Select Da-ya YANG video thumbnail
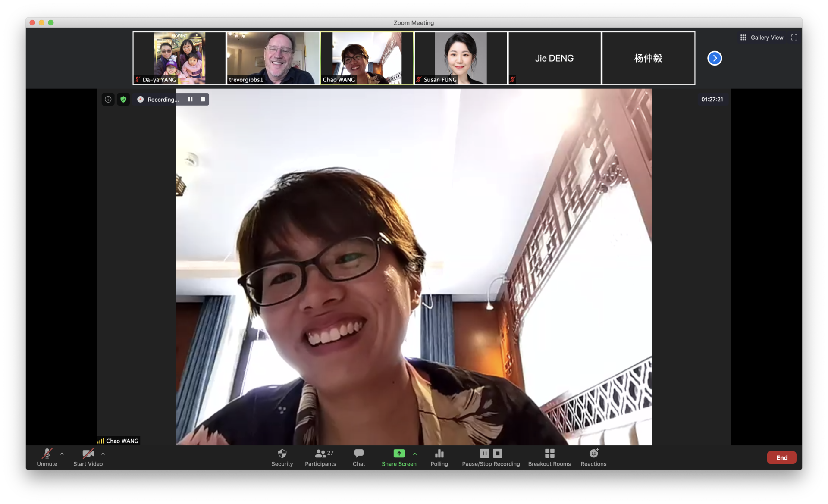The height and width of the screenshot is (504, 828). (x=179, y=58)
